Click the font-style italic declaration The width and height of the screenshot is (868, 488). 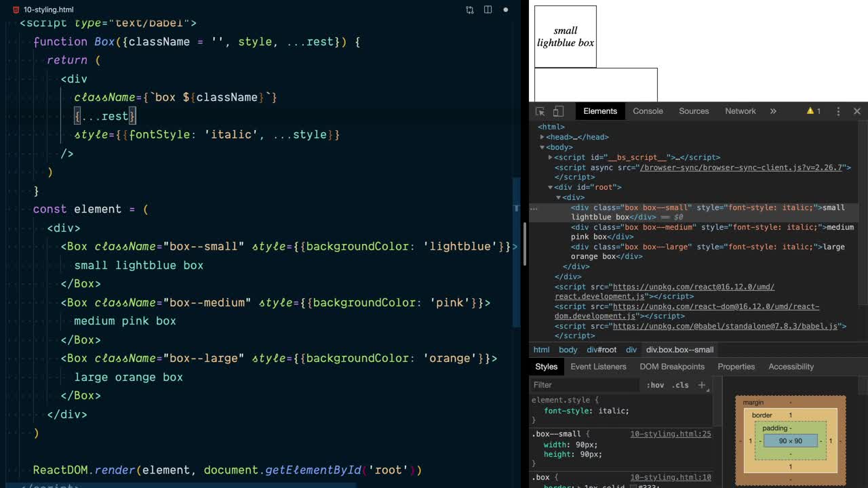click(x=587, y=411)
